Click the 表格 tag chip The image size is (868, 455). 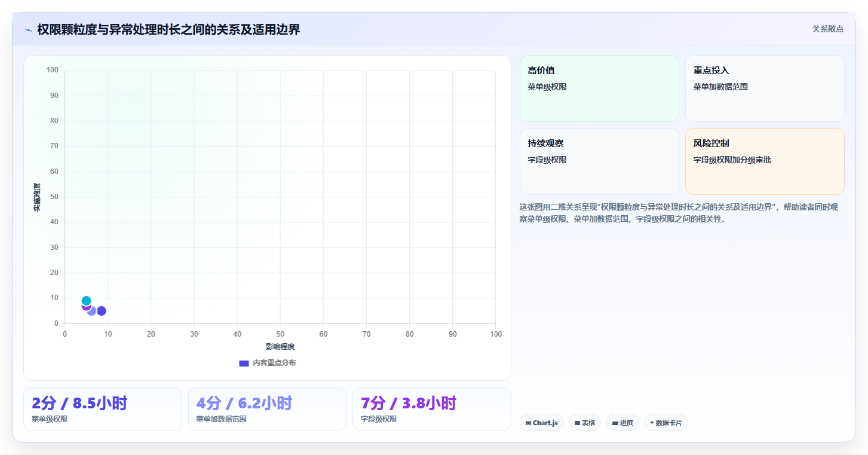coord(585,423)
